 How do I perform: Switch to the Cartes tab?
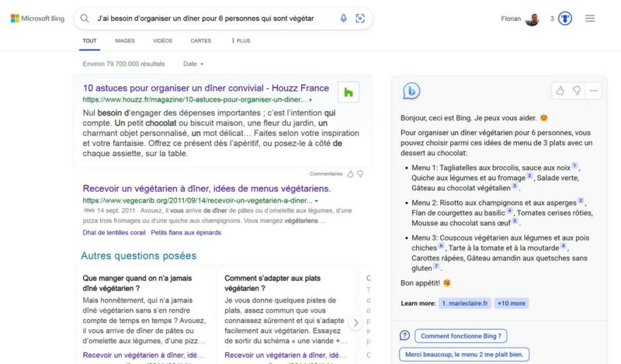(201, 41)
